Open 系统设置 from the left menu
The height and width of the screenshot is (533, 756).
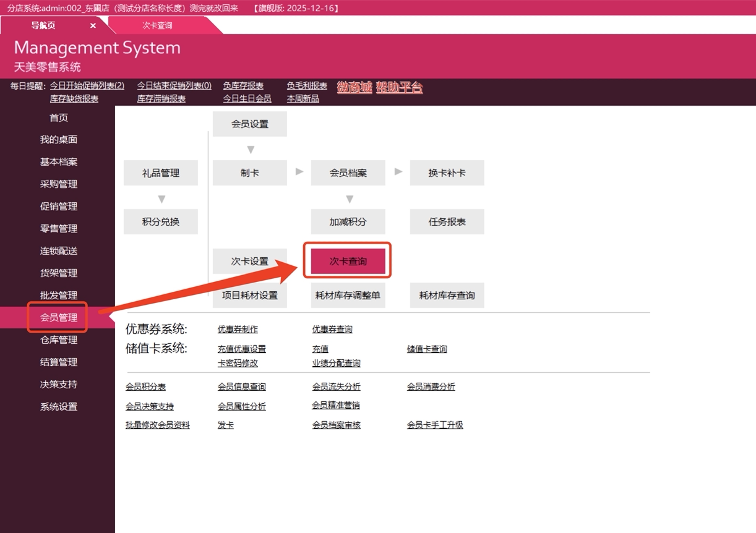point(59,407)
